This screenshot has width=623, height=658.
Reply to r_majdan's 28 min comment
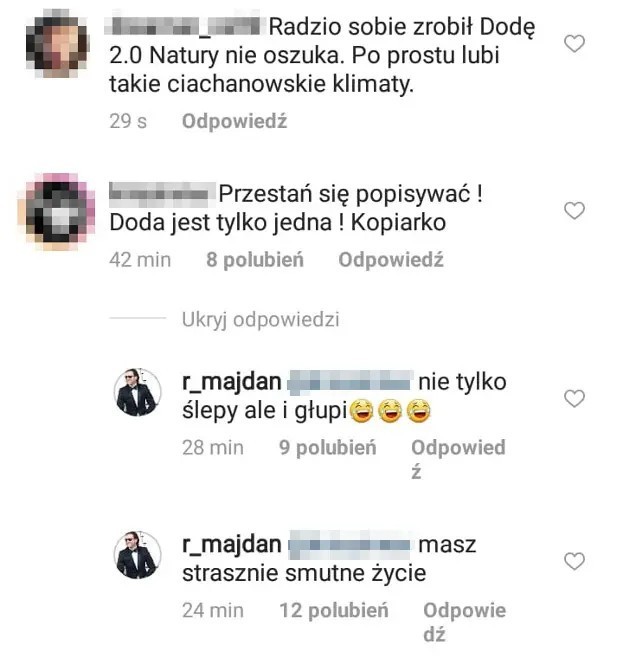click(458, 459)
